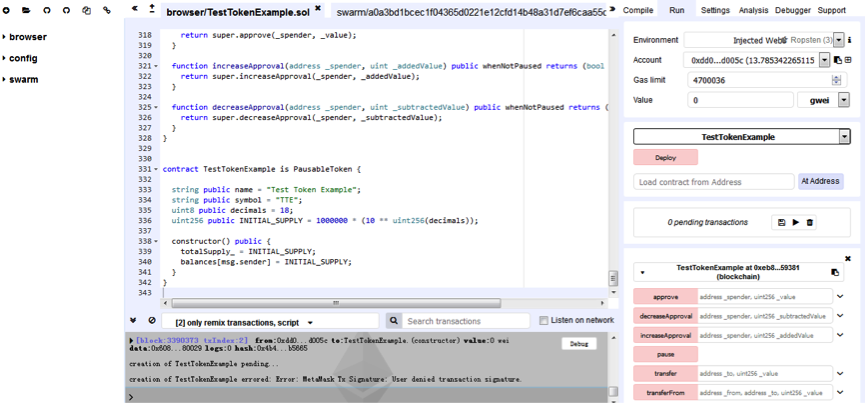Screen dimensions: 866x403
Task: Open the local file folder icon
Action: (26, 10)
